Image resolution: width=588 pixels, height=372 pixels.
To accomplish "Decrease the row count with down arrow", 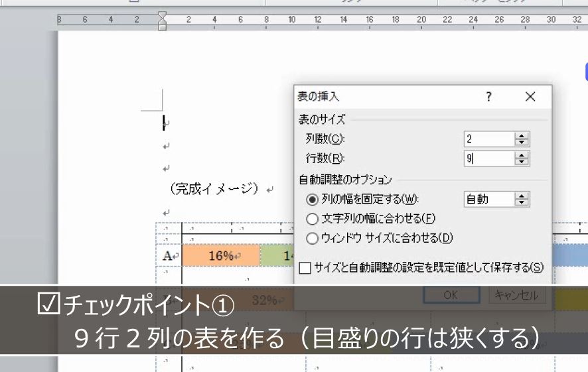I will tap(522, 162).
